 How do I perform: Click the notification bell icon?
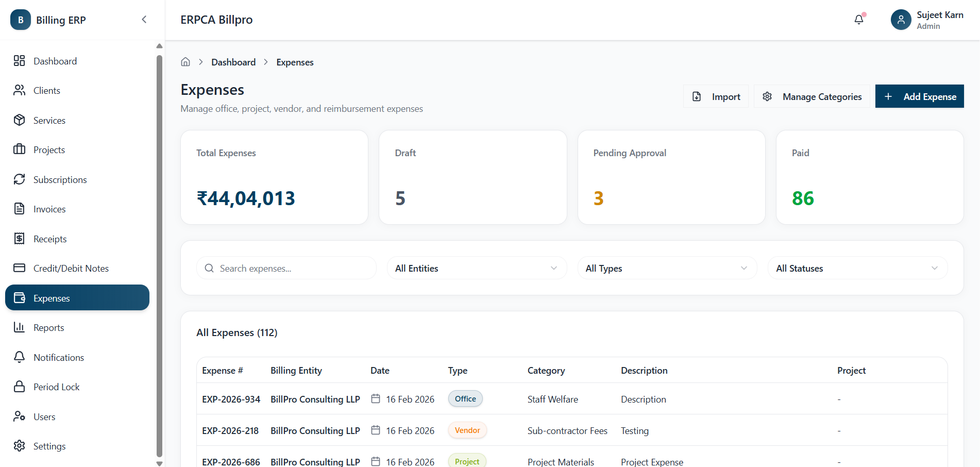[x=858, y=20]
